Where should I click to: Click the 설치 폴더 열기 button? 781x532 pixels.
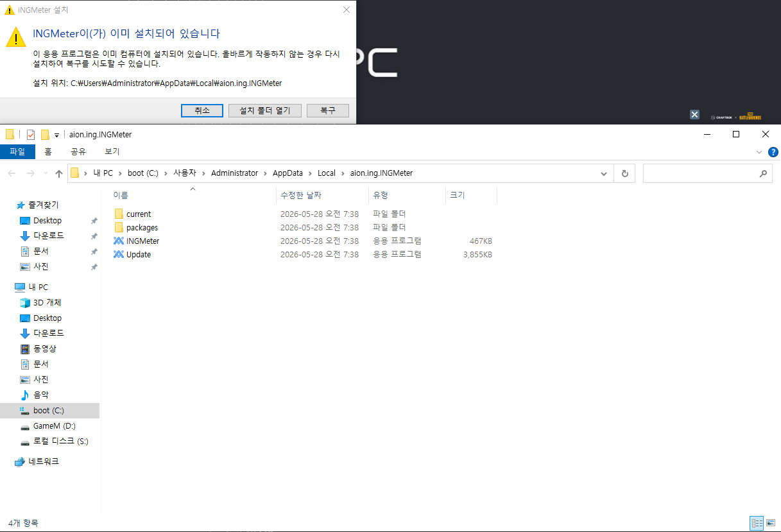tap(265, 110)
